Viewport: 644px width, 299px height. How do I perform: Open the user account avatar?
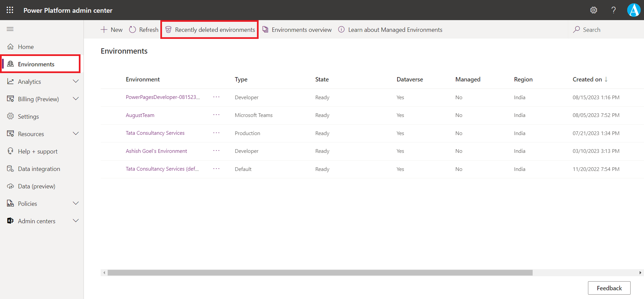tap(634, 10)
